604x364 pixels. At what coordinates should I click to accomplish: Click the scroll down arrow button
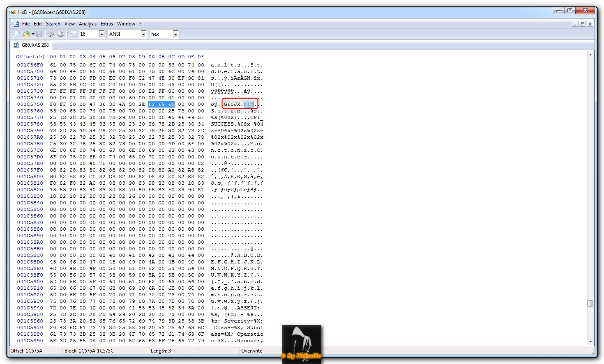[x=590, y=341]
